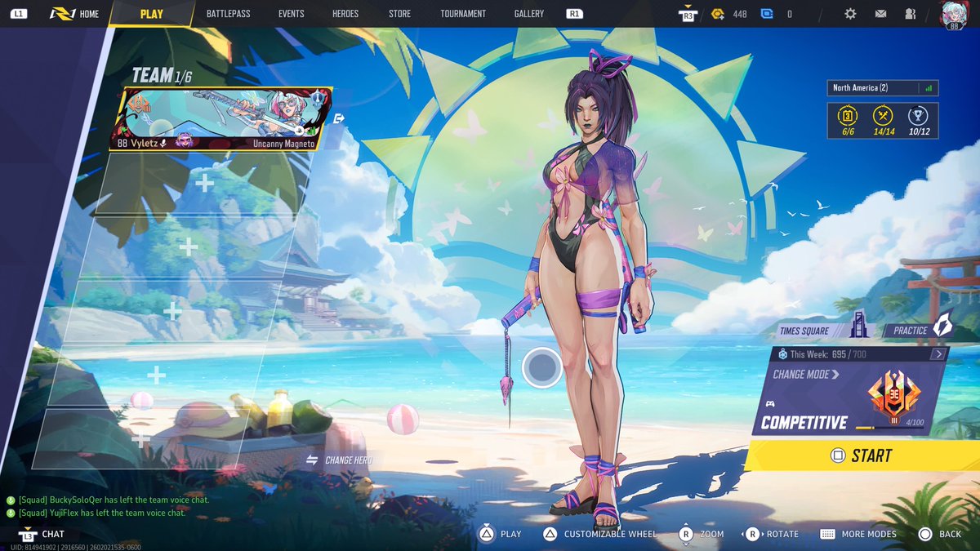The width and height of the screenshot is (980, 551).
Task: Open the Tournament tab
Action: (463, 14)
